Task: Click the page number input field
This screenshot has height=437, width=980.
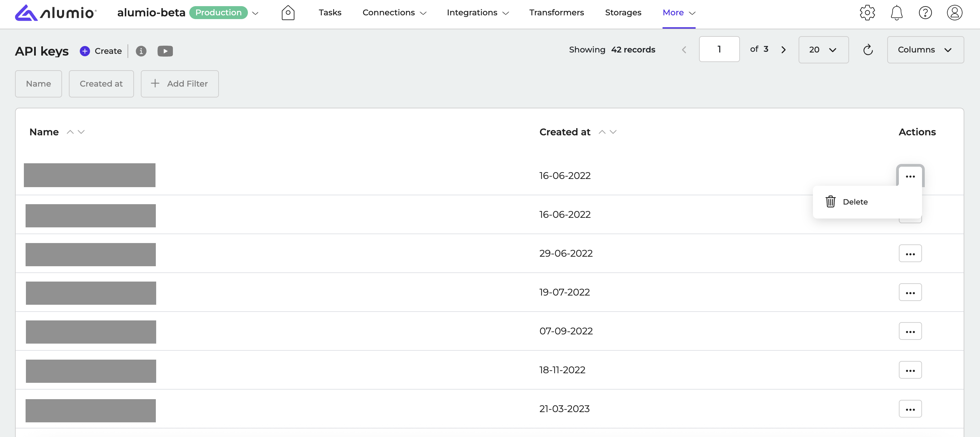Action: [x=719, y=49]
